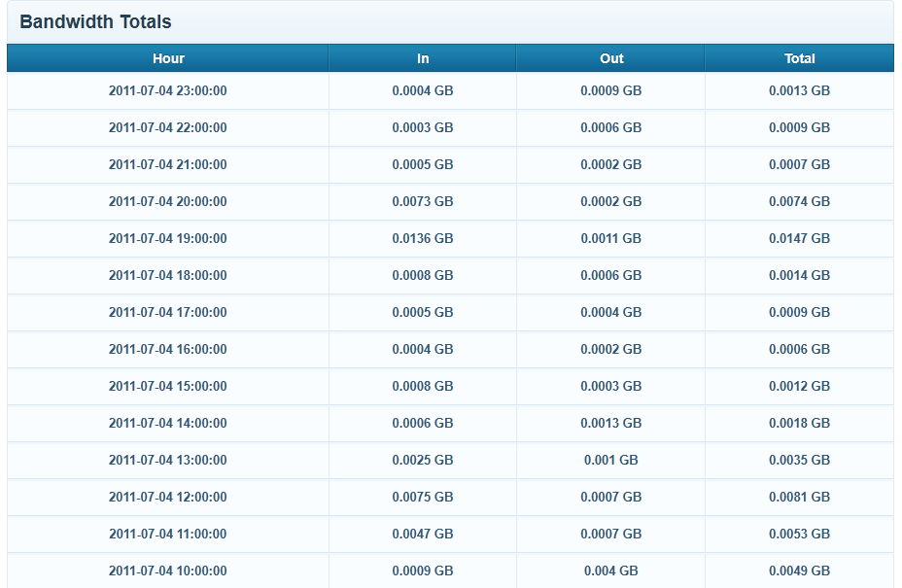Click the In column header

click(x=423, y=58)
